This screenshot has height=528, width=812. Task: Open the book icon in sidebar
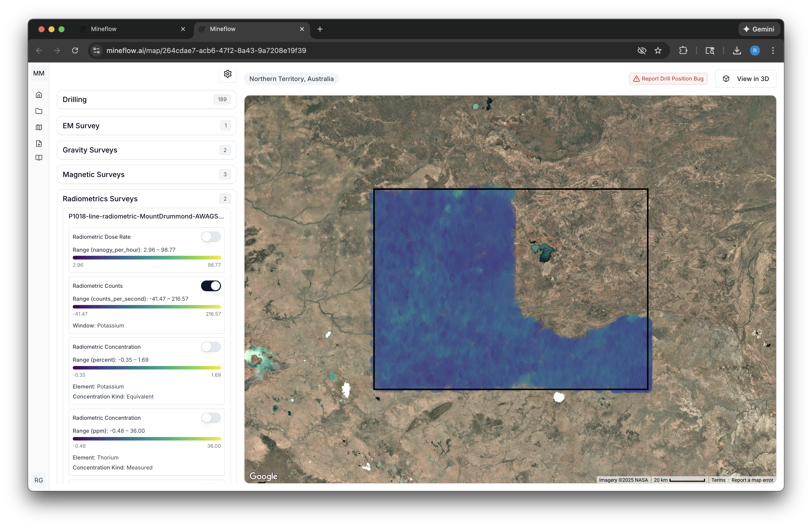tap(39, 158)
